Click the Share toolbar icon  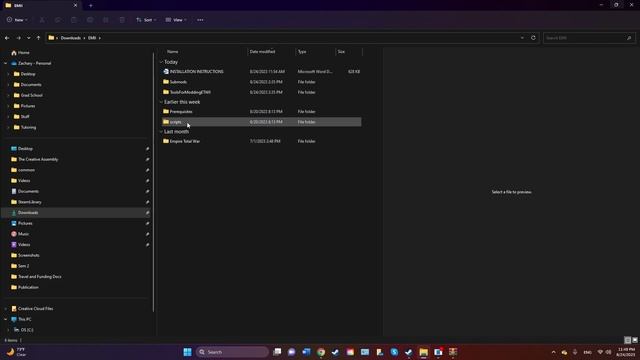(106, 20)
